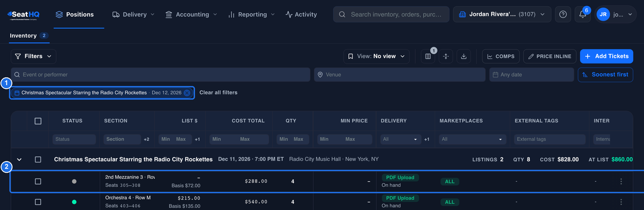Open the Accounting menu

191,14
